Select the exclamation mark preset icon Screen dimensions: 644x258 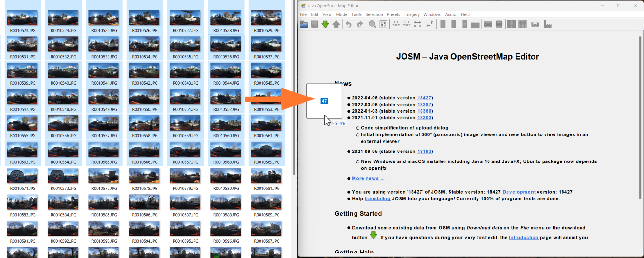pyautogui.click(x=511, y=24)
